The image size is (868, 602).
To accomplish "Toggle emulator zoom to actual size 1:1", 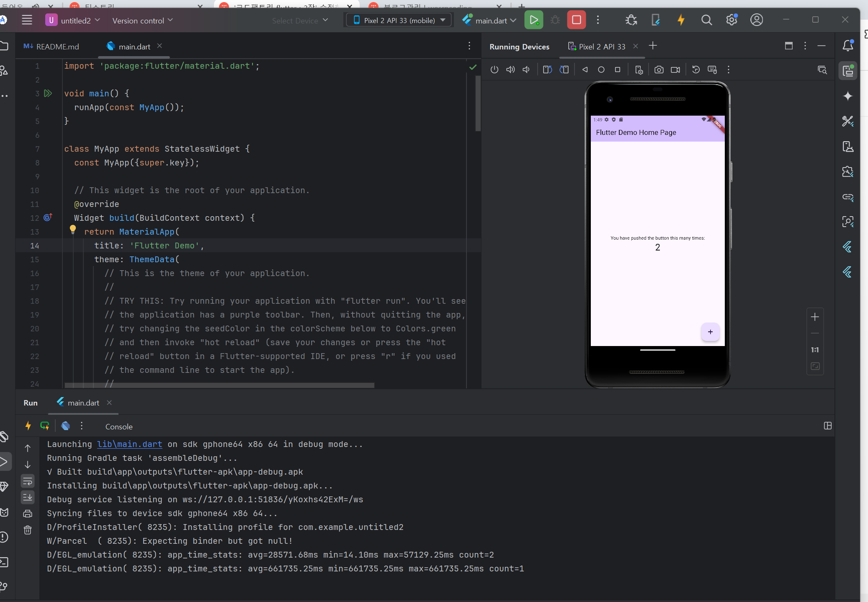I will (x=815, y=350).
